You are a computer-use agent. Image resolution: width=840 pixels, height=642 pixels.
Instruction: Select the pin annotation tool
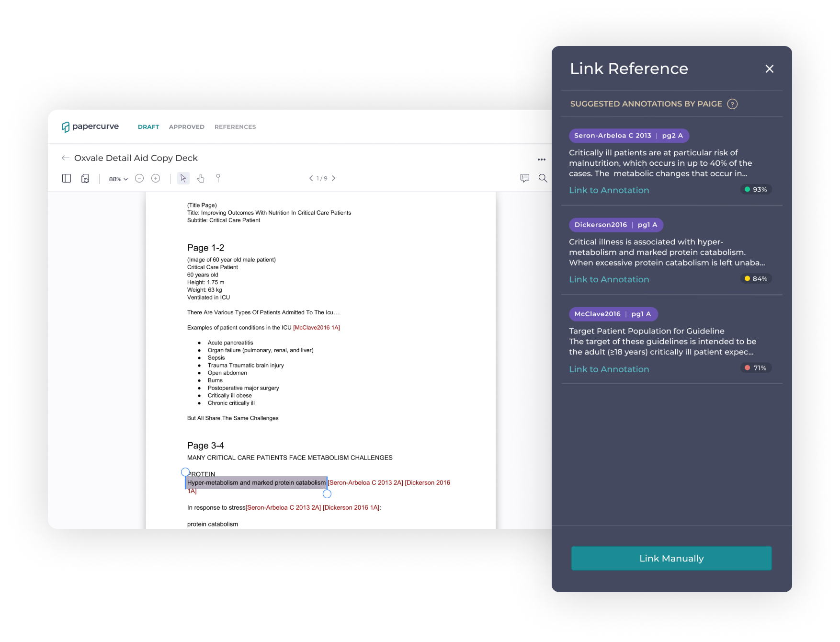(x=218, y=178)
